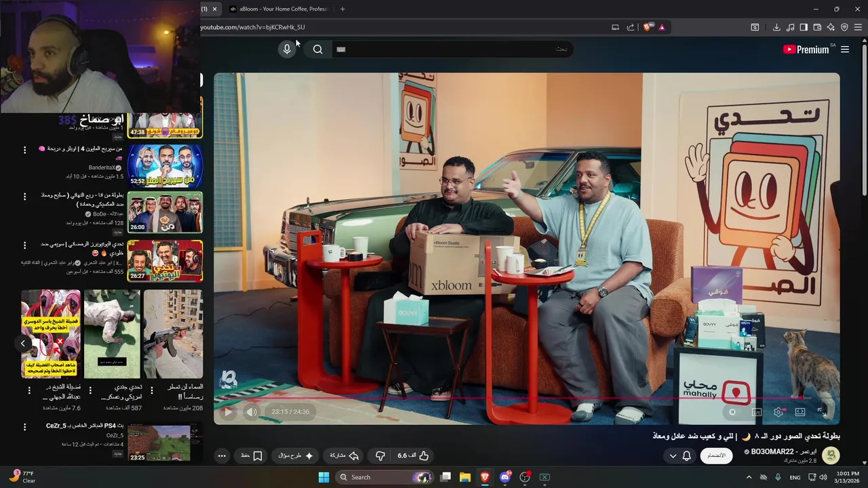Viewport: 868px width, 488px height.
Task: Play the video with player play button
Action: click(x=228, y=411)
